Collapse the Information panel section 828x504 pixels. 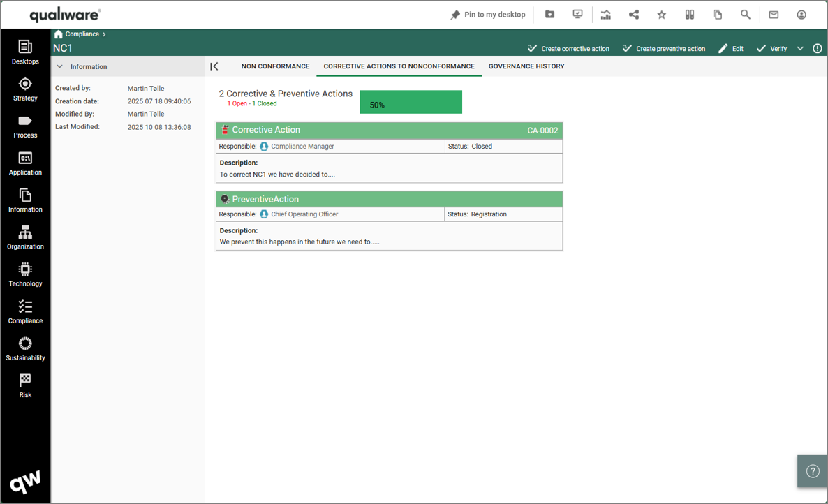[x=60, y=67]
